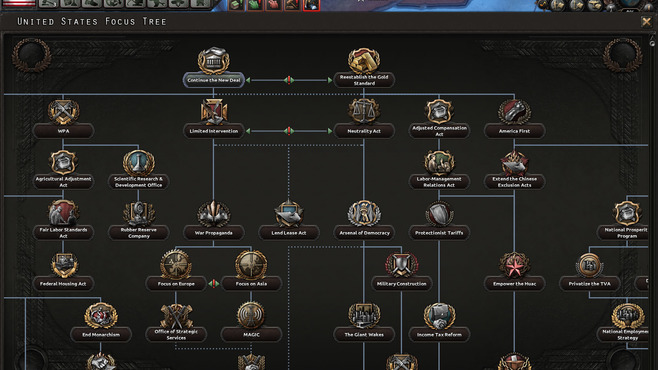Click the Lend Lease Act label
This screenshot has height=370, width=658.
(x=289, y=233)
